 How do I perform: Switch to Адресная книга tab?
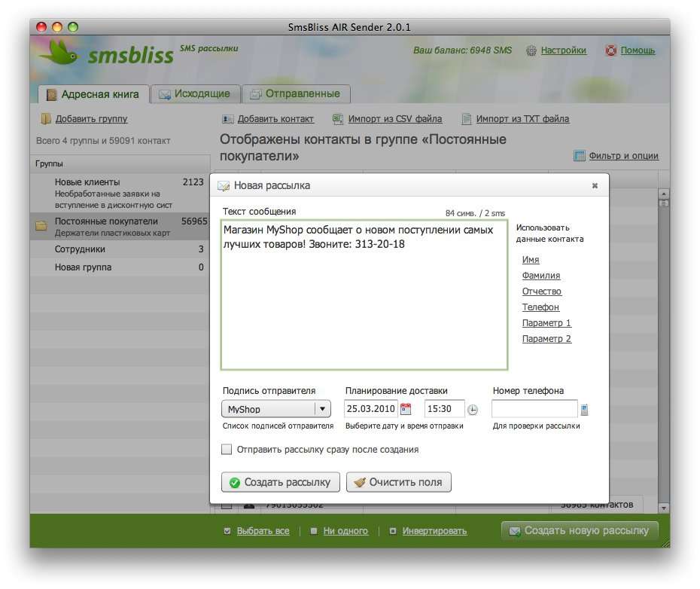pos(94,94)
